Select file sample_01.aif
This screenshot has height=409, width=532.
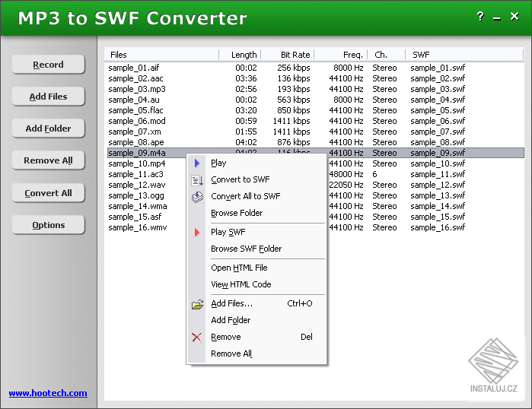[134, 68]
